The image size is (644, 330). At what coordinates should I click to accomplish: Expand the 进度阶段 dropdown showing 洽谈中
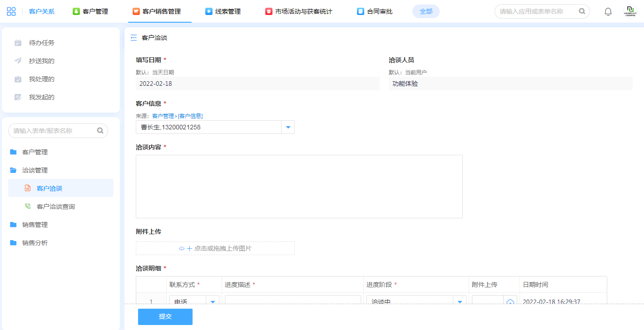tap(460, 301)
